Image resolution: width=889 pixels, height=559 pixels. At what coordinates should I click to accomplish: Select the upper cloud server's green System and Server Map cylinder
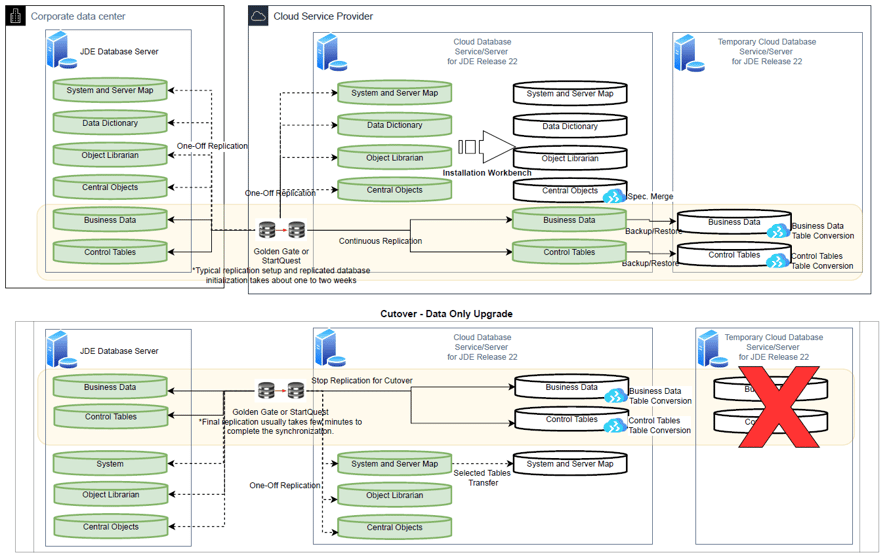(x=395, y=93)
